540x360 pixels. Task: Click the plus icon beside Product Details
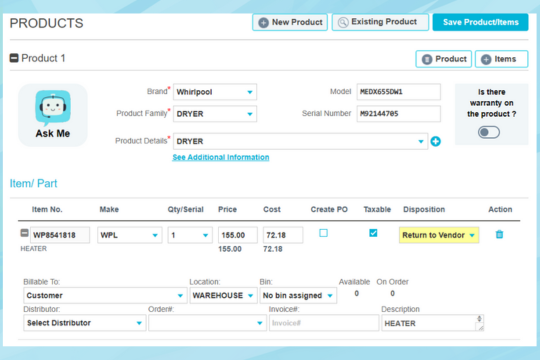(436, 141)
